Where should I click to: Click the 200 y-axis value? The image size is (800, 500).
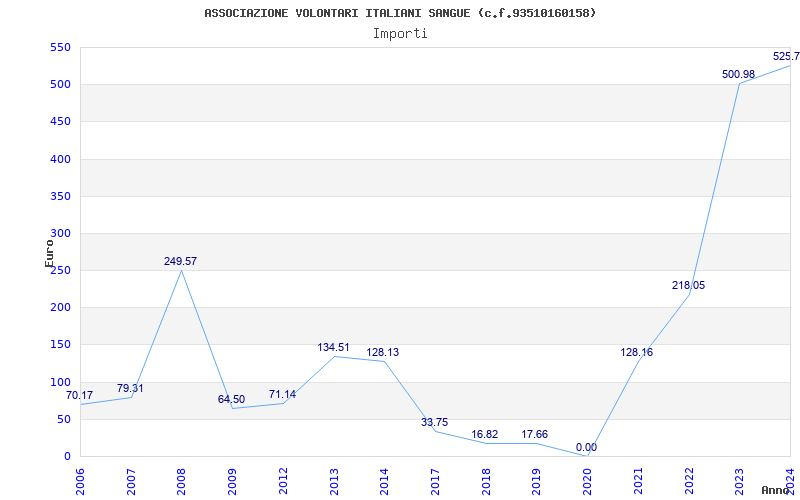click(60, 308)
